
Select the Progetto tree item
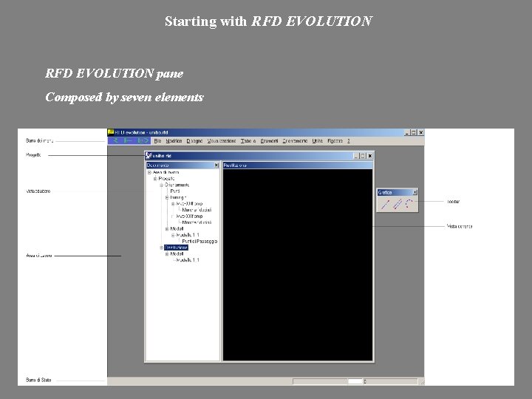click(166, 179)
